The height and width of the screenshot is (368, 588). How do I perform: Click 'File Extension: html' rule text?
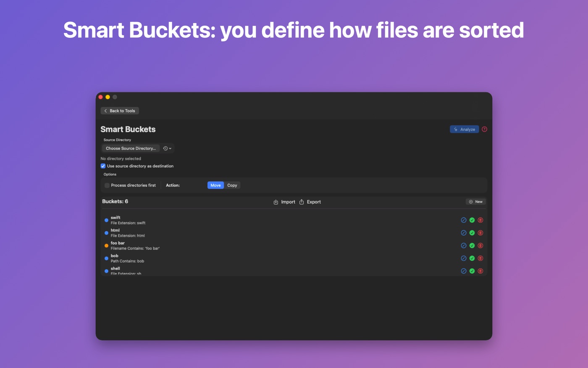pyautogui.click(x=128, y=236)
